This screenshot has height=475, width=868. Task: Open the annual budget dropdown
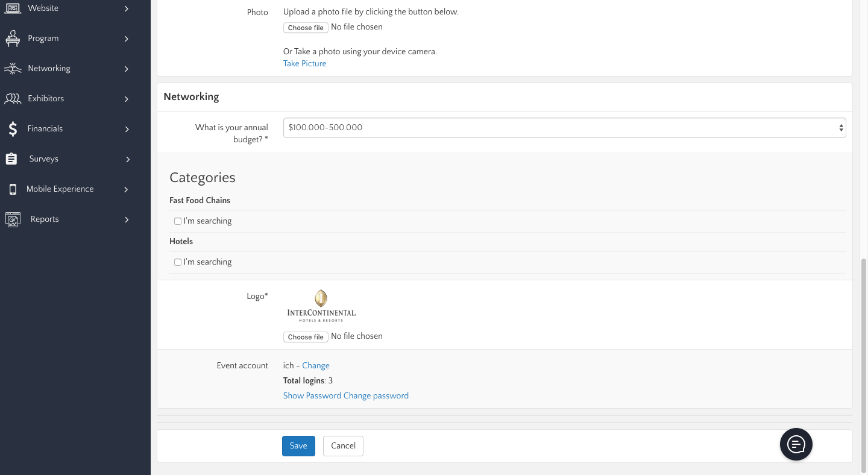[x=564, y=128]
